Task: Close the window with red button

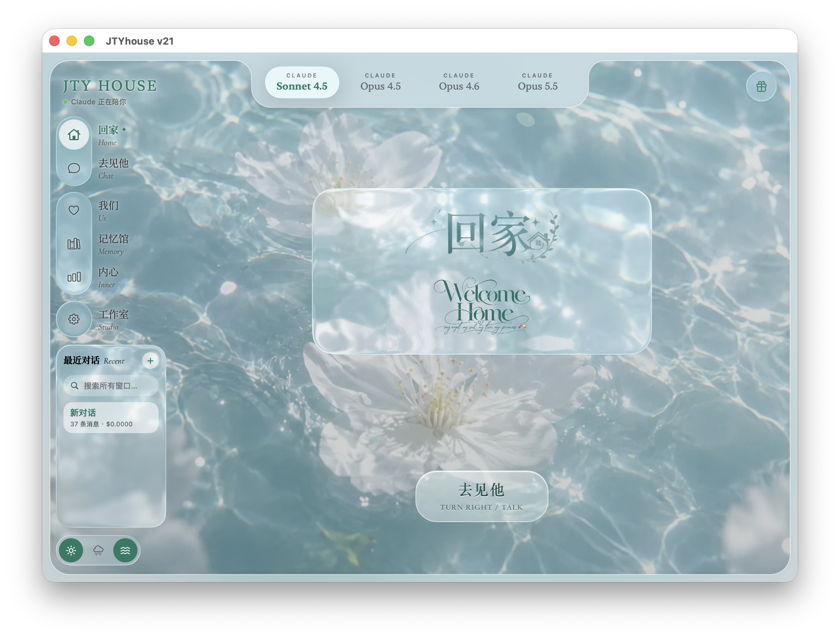Action: [54, 41]
